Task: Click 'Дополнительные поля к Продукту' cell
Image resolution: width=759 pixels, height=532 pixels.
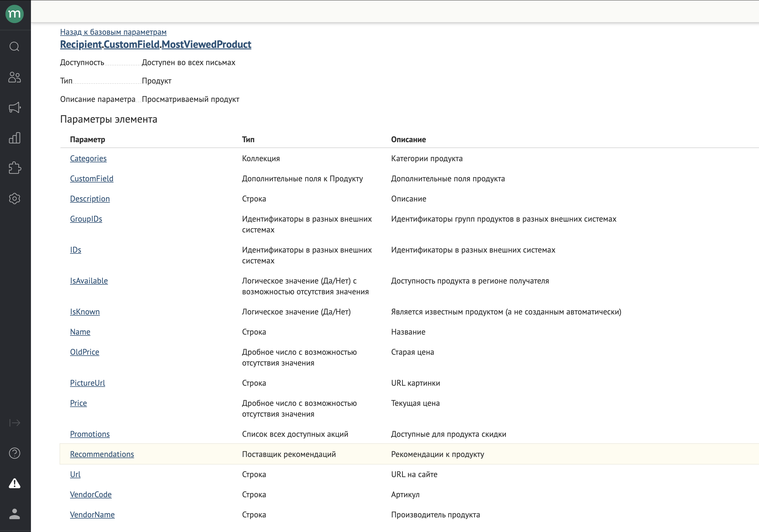Action: pos(302,178)
